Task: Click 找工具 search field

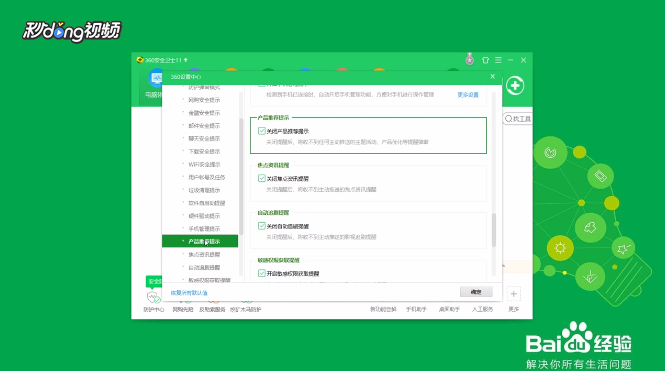Action: (517, 119)
